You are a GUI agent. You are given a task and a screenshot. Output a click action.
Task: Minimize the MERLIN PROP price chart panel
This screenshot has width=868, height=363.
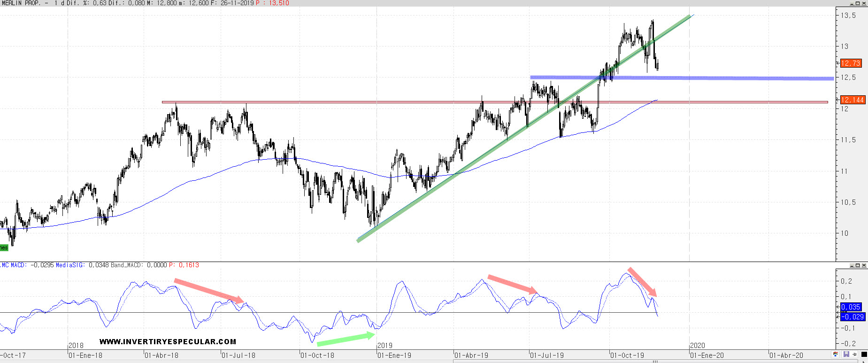point(853,3)
